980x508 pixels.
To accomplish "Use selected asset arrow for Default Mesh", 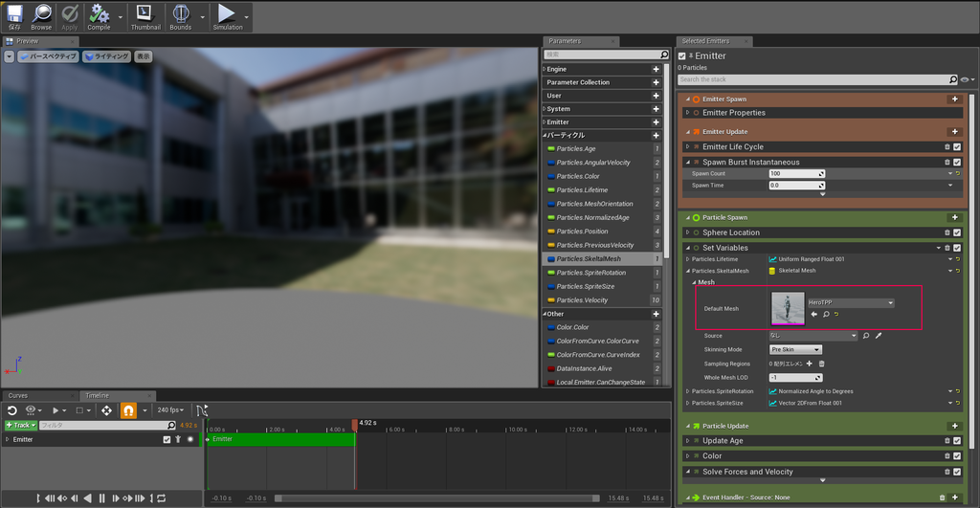I will pyautogui.click(x=813, y=315).
